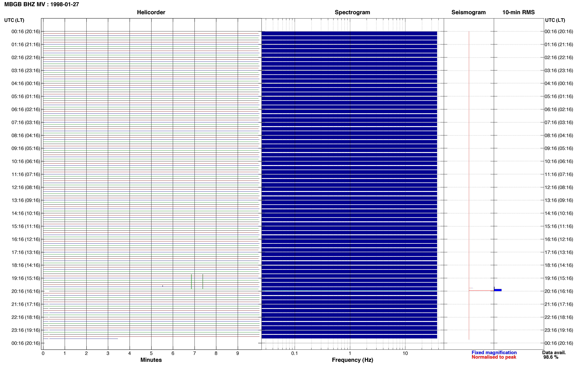Screen dimensions: 588x368
Task: Click the left 02:16 (22:16) time label
Action: click(x=26, y=57)
